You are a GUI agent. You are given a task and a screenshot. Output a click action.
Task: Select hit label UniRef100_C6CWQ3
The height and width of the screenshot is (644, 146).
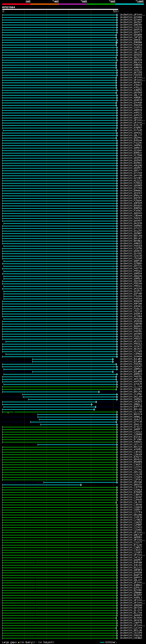[x=131, y=638]
